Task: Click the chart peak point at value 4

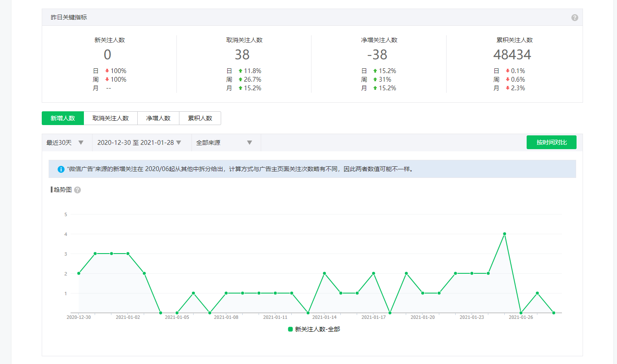Action: tap(504, 234)
